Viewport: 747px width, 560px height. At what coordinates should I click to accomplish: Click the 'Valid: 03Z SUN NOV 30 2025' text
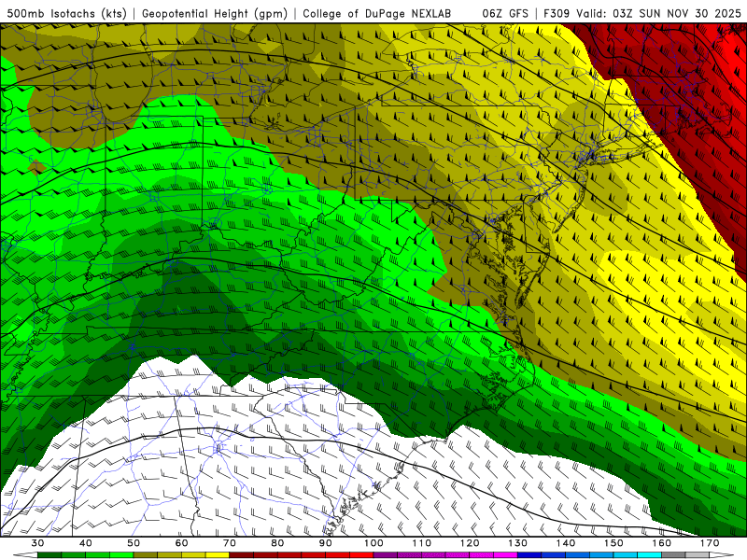click(x=658, y=13)
